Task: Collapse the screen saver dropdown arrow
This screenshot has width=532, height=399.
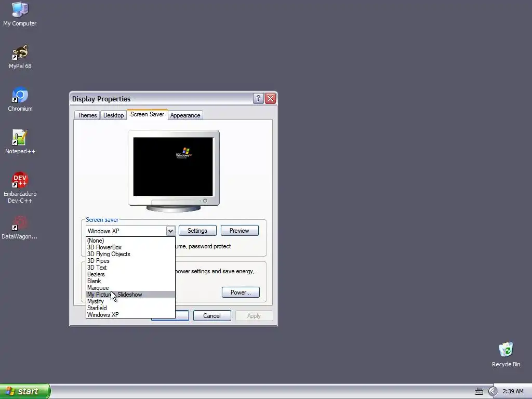Action: (170, 231)
